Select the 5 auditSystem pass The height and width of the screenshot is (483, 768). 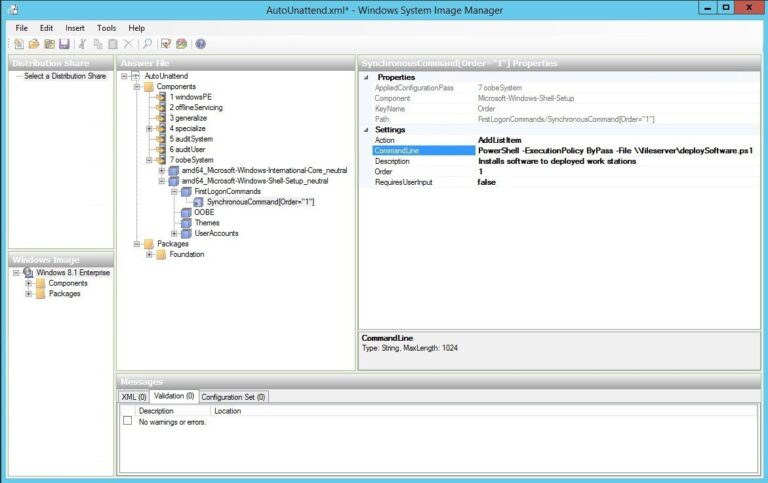(x=191, y=139)
